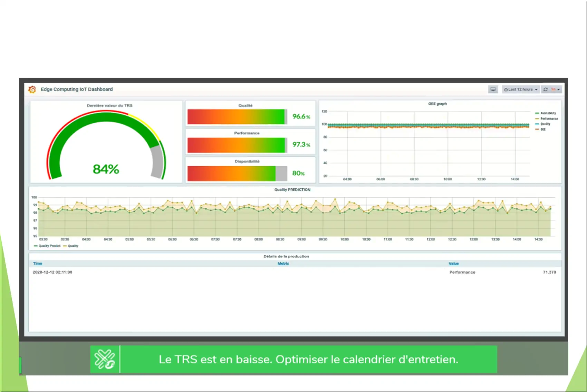Toggle the Performance series in OEE legend
Image resolution: width=587 pixels, height=392 pixels.
pos(547,119)
